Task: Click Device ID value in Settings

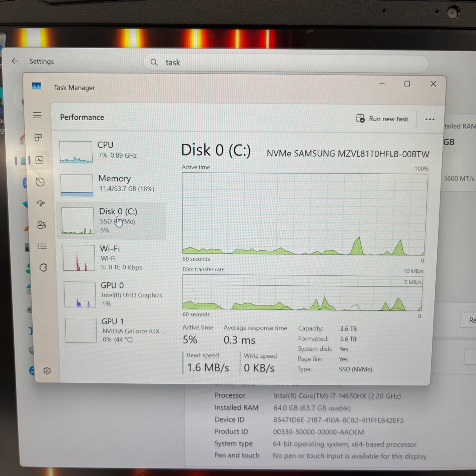Action: [338, 420]
